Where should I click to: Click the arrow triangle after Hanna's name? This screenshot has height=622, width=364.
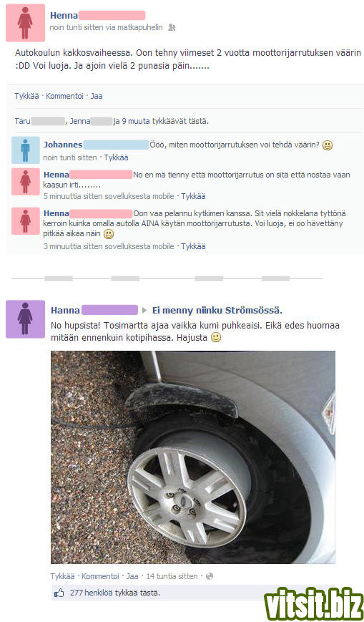pos(144,310)
